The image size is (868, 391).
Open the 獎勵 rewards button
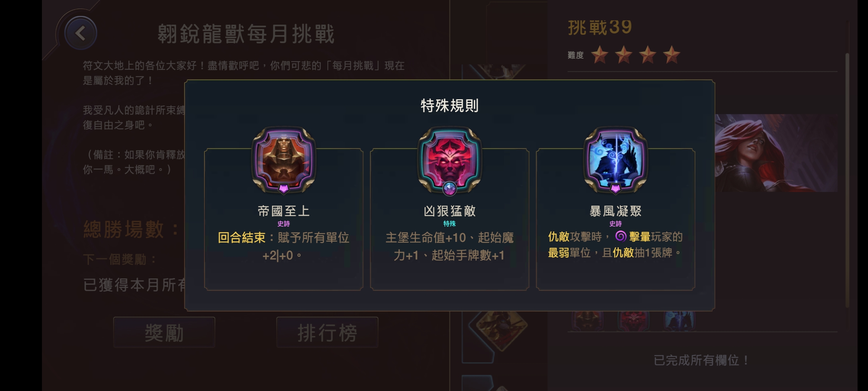pyautogui.click(x=164, y=332)
